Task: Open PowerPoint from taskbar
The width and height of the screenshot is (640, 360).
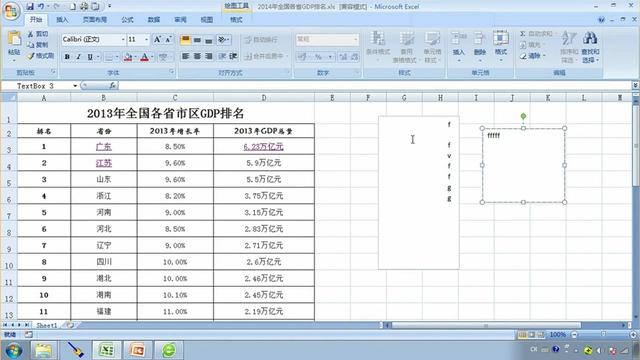Action: (138, 350)
